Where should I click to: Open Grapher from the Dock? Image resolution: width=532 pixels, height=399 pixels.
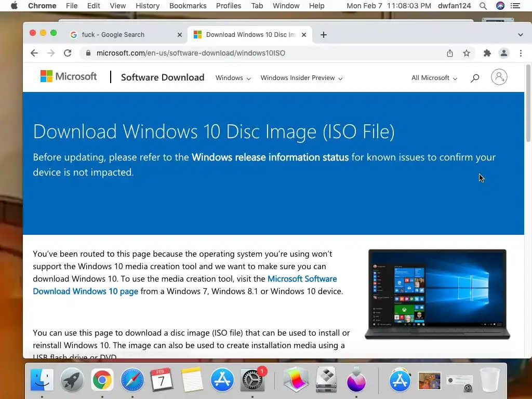tap(296, 380)
